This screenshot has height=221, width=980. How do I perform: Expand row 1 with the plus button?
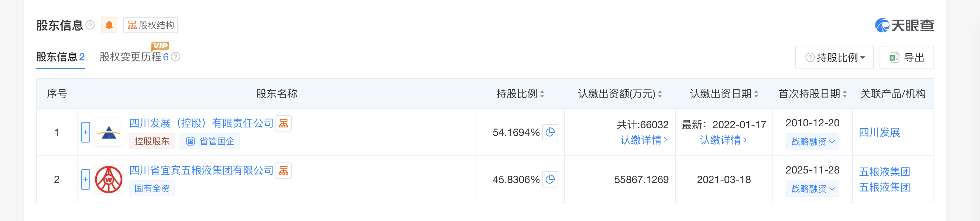(x=86, y=132)
